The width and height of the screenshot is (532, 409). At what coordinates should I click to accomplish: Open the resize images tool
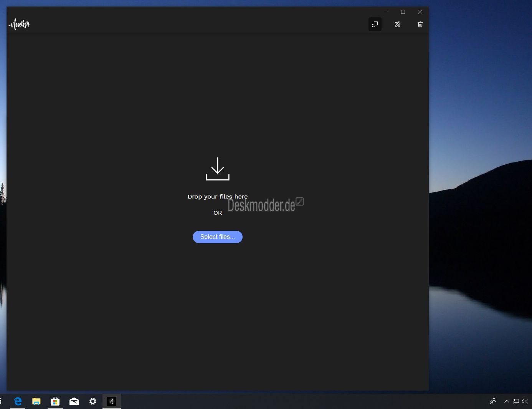point(375,24)
